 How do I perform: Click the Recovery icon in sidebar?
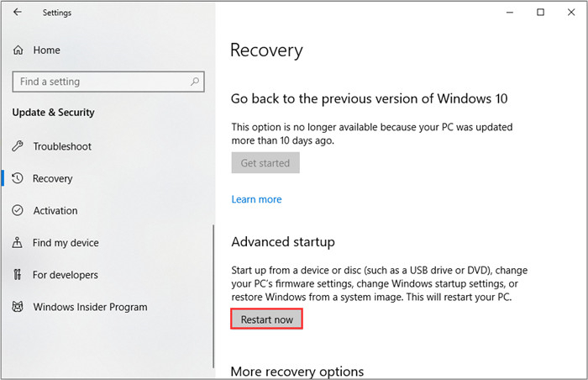tap(18, 178)
